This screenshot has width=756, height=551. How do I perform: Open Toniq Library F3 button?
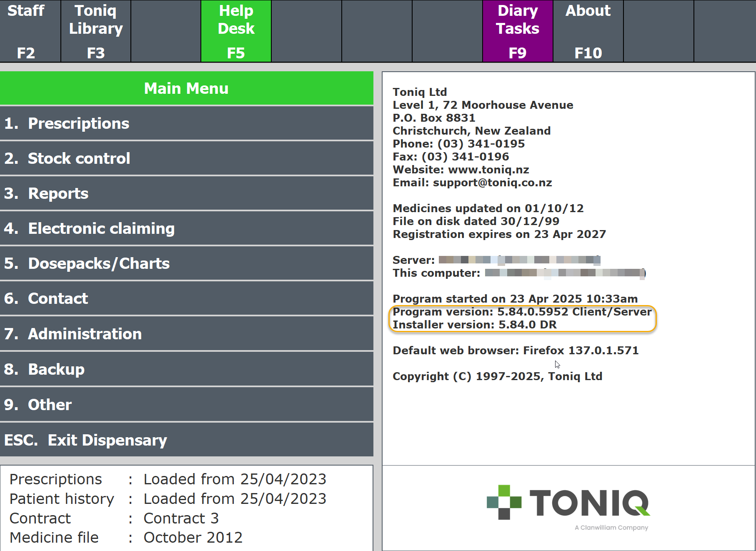point(96,31)
